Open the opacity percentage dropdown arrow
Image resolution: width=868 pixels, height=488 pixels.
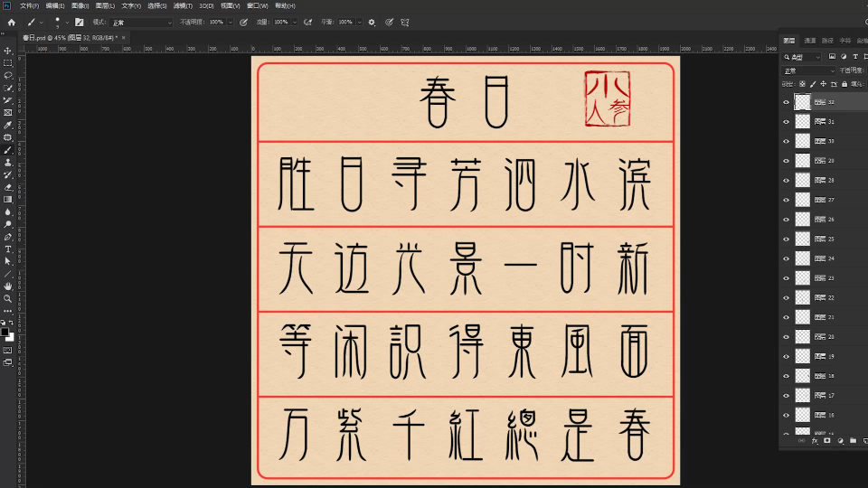tap(231, 22)
